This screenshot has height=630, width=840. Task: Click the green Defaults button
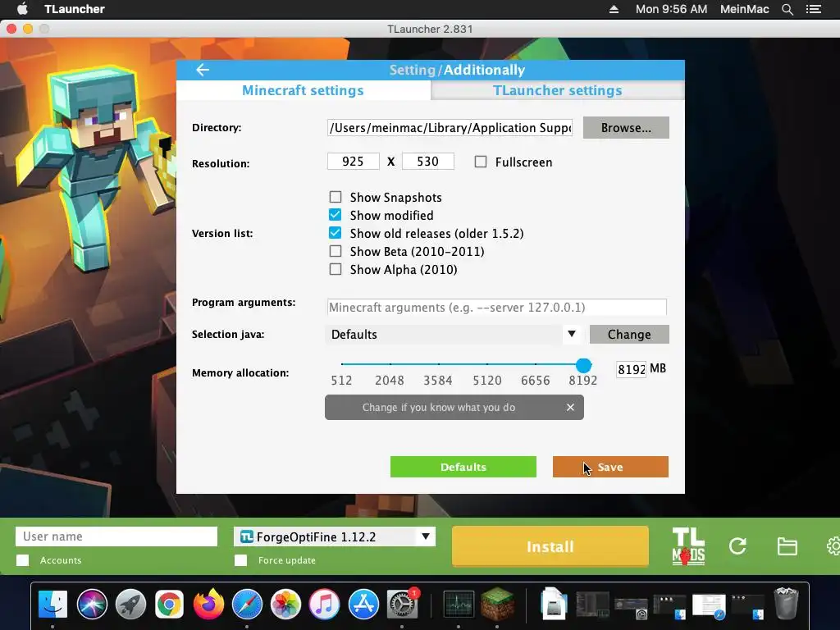pos(463,467)
